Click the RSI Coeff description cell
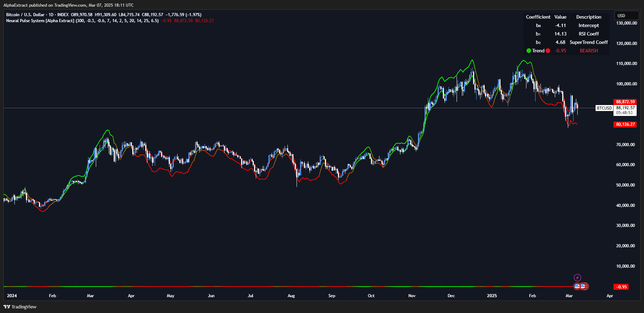The width and height of the screenshot is (644, 313). click(589, 34)
